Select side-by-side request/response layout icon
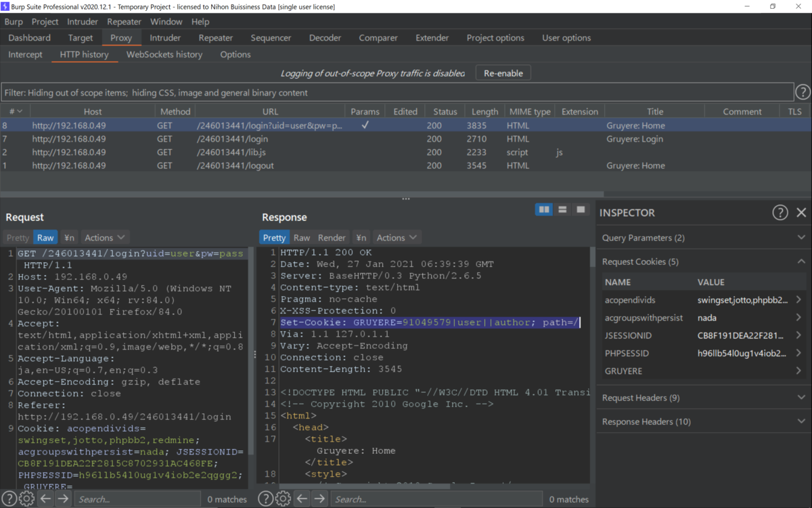812x508 pixels. pos(544,210)
